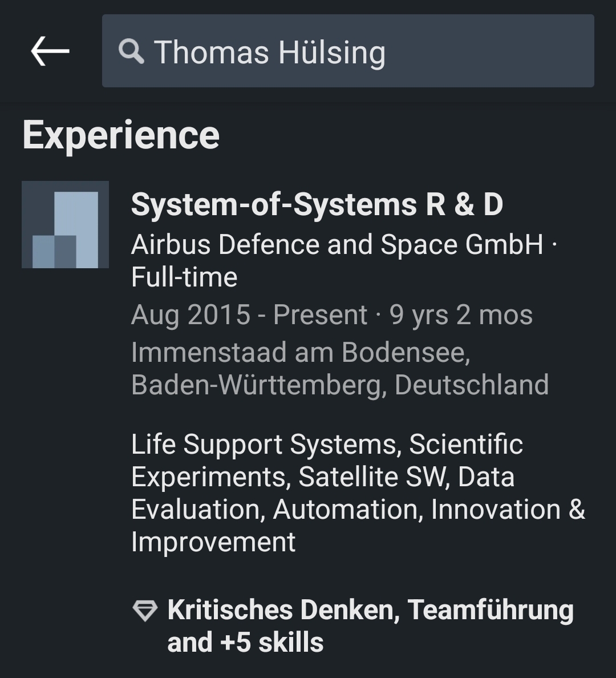Viewport: 616px width, 678px height.
Task: Click the skills diamond icon
Action: (x=145, y=611)
